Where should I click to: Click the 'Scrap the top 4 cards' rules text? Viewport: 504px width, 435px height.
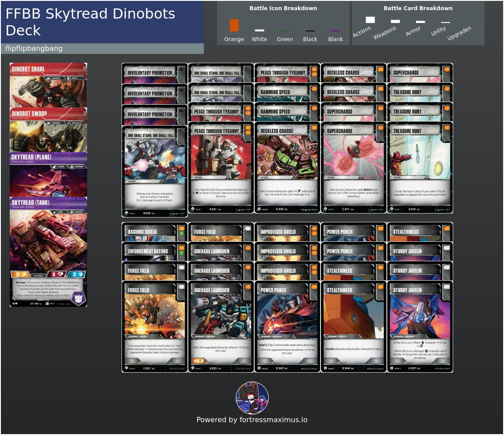(420, 193)
